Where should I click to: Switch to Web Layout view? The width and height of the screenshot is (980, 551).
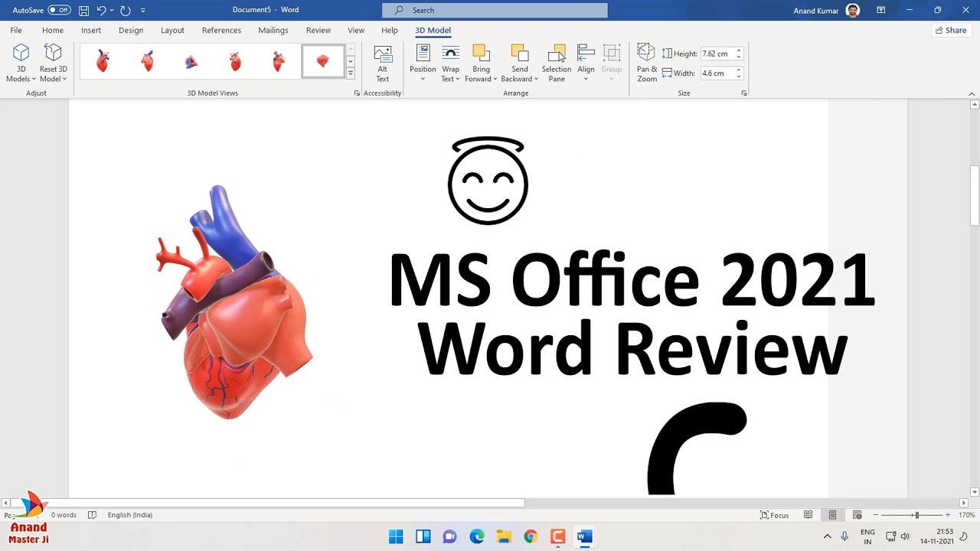click(857, 515)
